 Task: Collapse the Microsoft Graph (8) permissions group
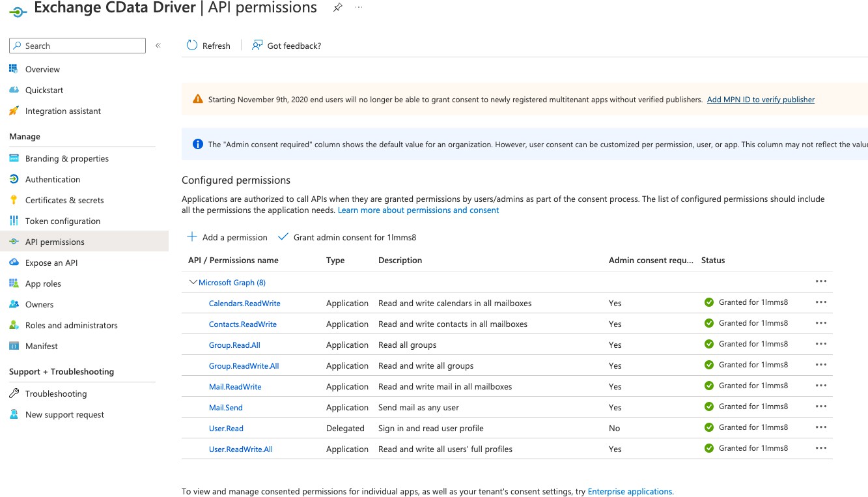[193, 283]
